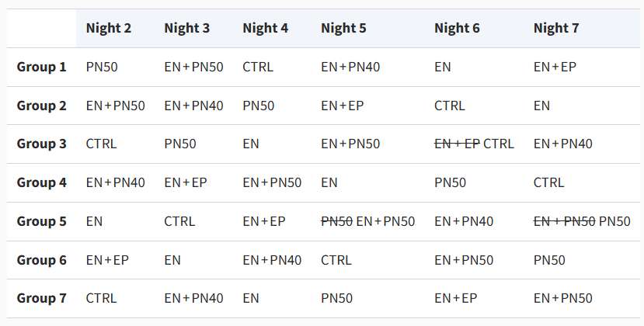Click the Group 3 row label

(x=42, y=144)
